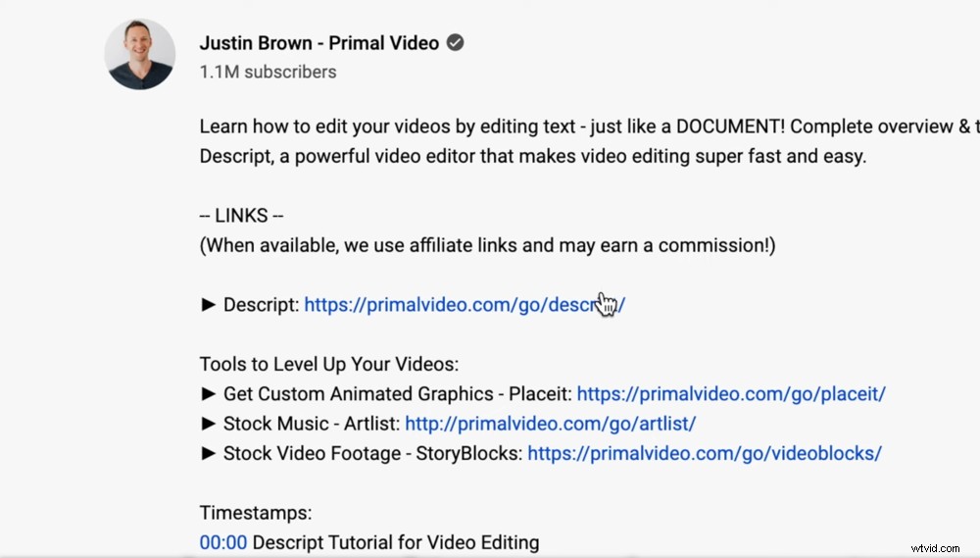The image size is (980, 558).
Task: Open the Artlist primalvideo.com link
Action: coord(551,424)
